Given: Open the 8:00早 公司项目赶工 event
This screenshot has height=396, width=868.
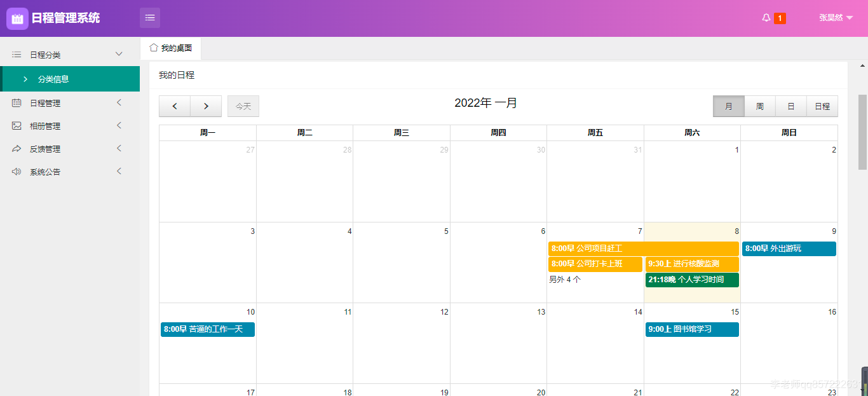Looking at the screenshot, I should pyautogui.click(x=644, y=249).
